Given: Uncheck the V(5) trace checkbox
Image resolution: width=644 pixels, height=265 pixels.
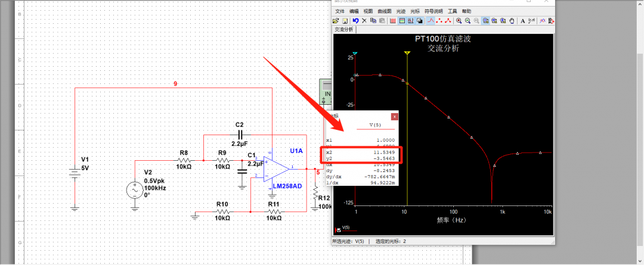Looking at the screenshot, I should tap(339, 230).
